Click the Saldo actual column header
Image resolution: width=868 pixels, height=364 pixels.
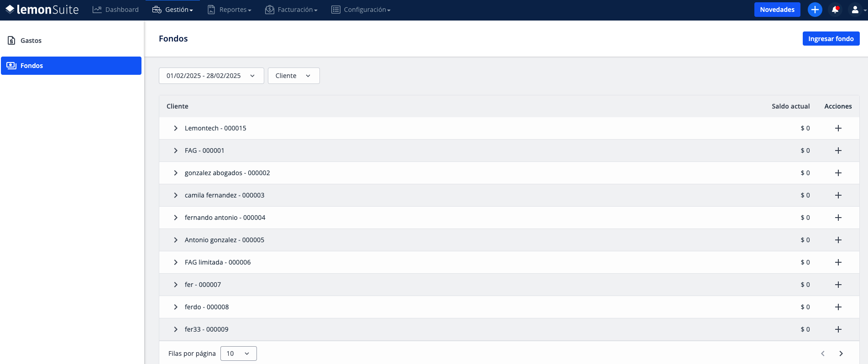click(791, 106)
